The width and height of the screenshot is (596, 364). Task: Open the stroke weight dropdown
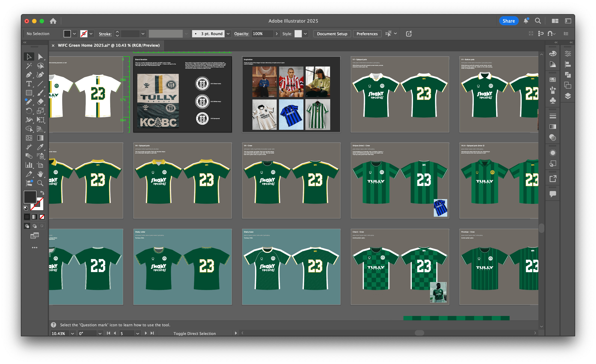tap(143, 34)
